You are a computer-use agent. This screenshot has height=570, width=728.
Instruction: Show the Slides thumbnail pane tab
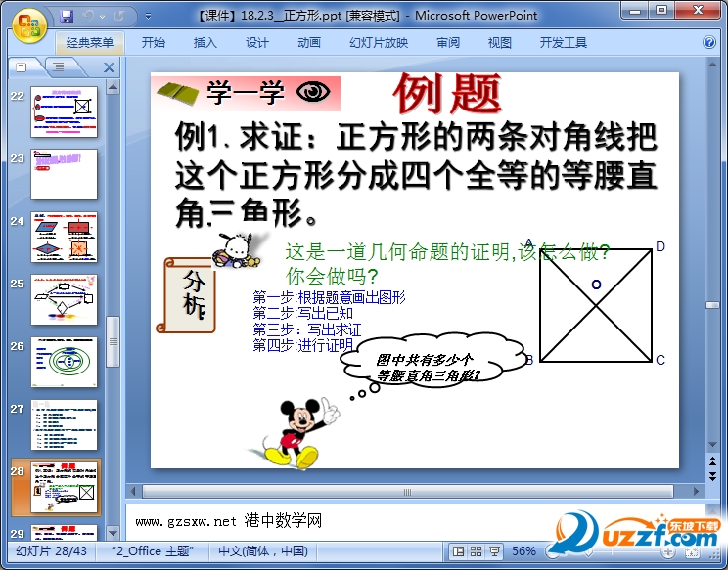point(22,67)
